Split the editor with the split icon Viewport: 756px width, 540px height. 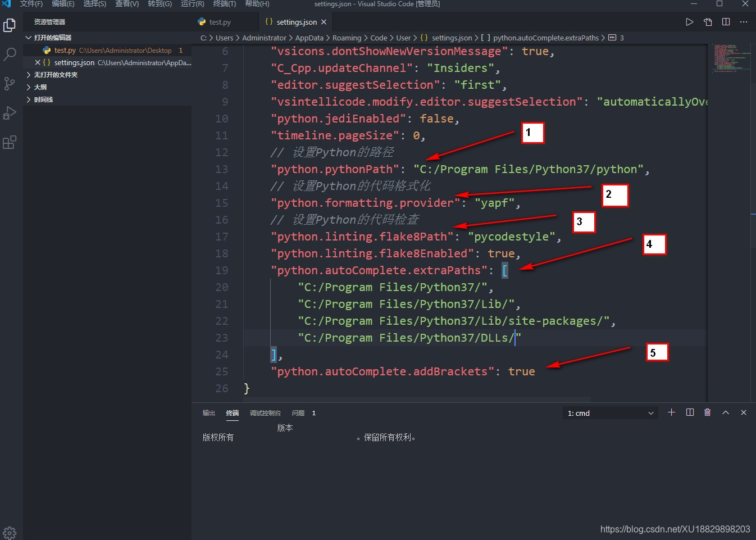(725, 21)
